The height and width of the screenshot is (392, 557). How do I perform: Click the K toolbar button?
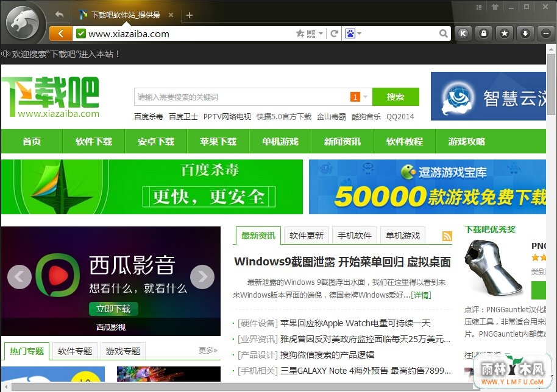click(x=463, y=33)
